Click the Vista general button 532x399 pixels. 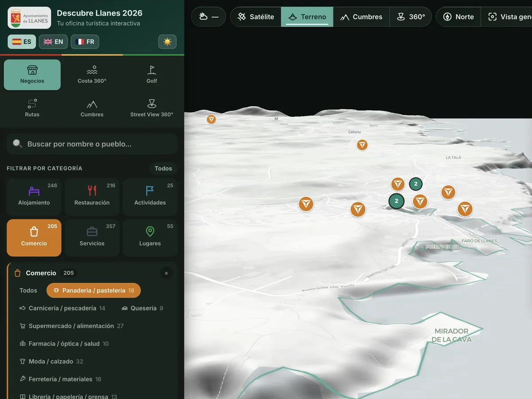pyautogui.click(x=506, y=17)
